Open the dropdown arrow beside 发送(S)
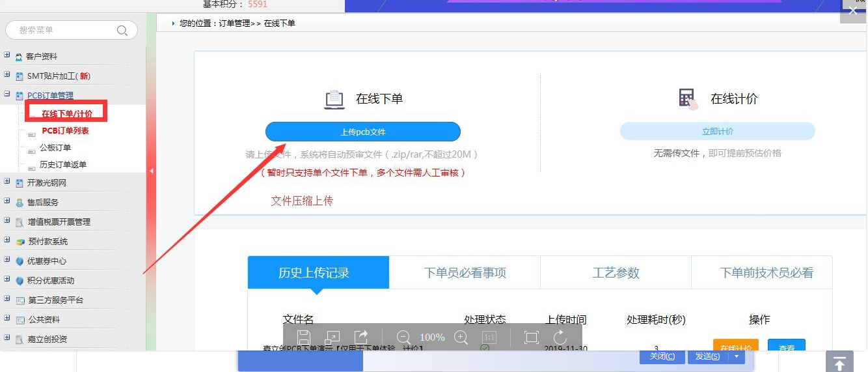 tap(737, 356)
